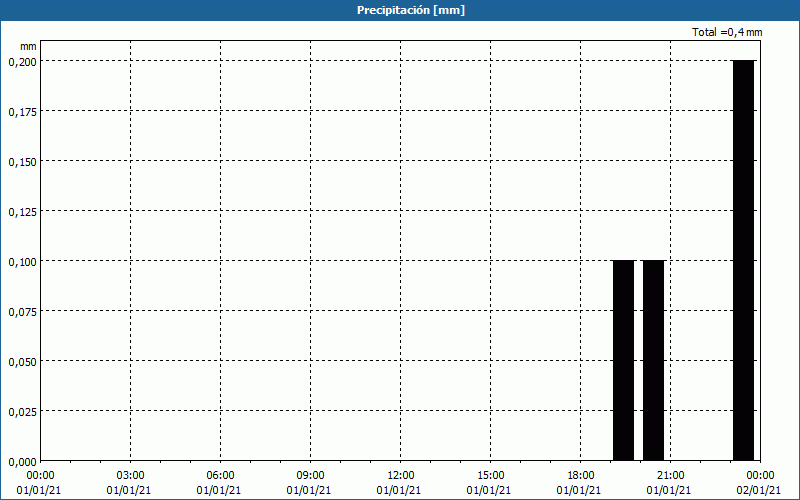This screenshot has width=800, height=500.
Task: Click the 21:00 01/01/21 time label
Action: [x=670, y=483]
